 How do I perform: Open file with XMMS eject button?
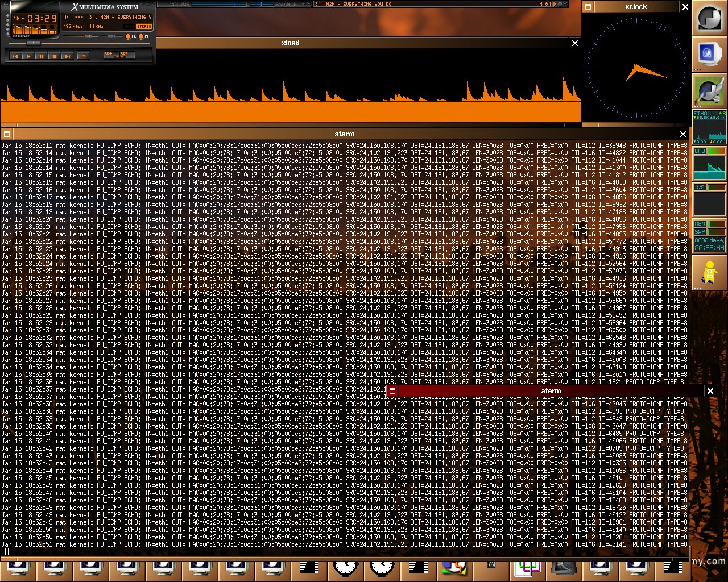click(x=84, y=56)
